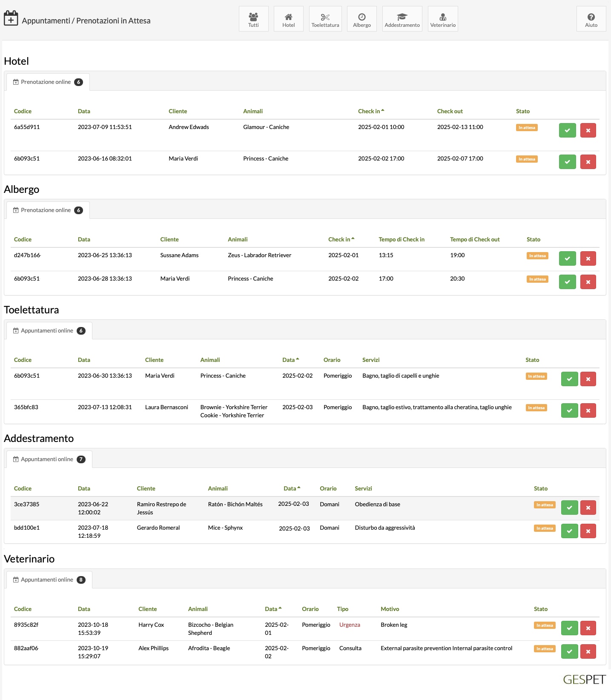
Task: Confirm Harry Cox veterinary appointment
Action: pos(569,628)
